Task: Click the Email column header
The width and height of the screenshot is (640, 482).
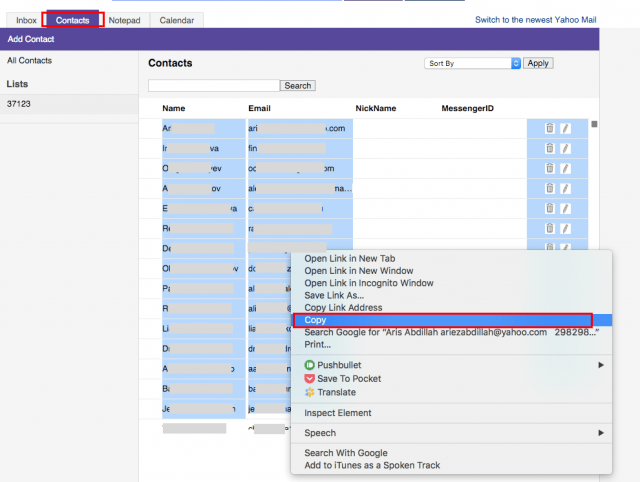Action: click(x=259, y=108)
